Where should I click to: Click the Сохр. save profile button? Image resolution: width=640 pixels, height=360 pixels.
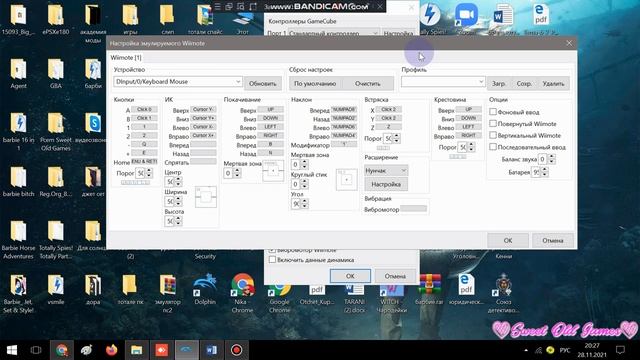coord(524,83)
